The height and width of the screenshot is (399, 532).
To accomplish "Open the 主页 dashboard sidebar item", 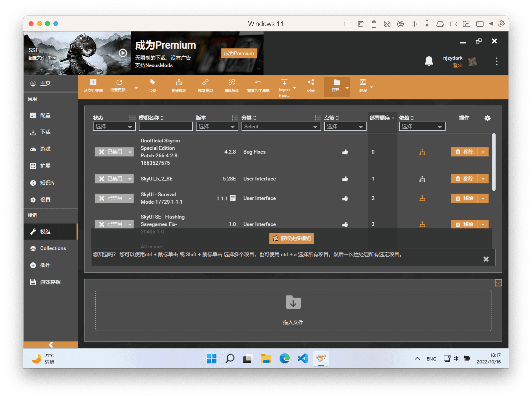I will [51, 84].
